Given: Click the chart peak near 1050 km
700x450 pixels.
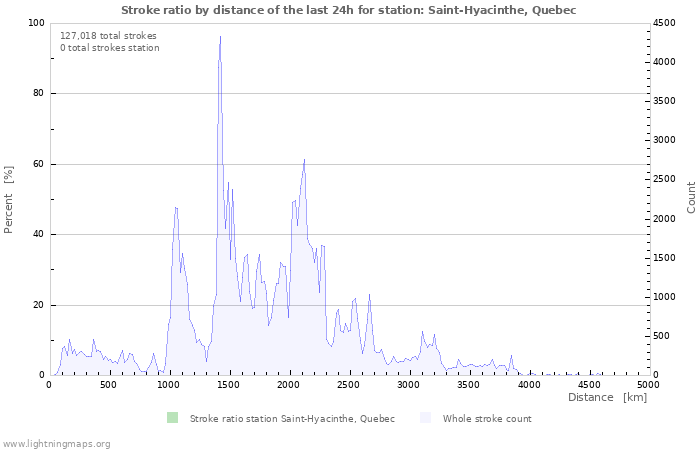Looking at the screenshot, I should pos(176,208).
